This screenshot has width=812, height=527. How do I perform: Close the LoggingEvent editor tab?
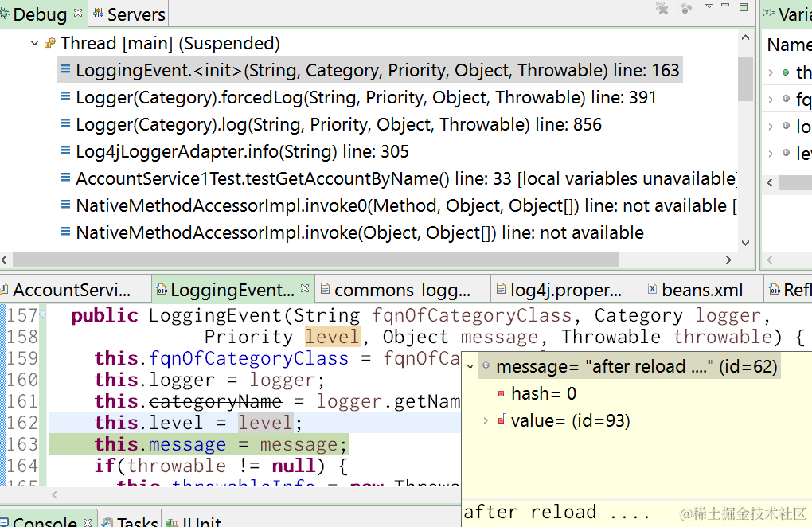[x=305, y=288]
